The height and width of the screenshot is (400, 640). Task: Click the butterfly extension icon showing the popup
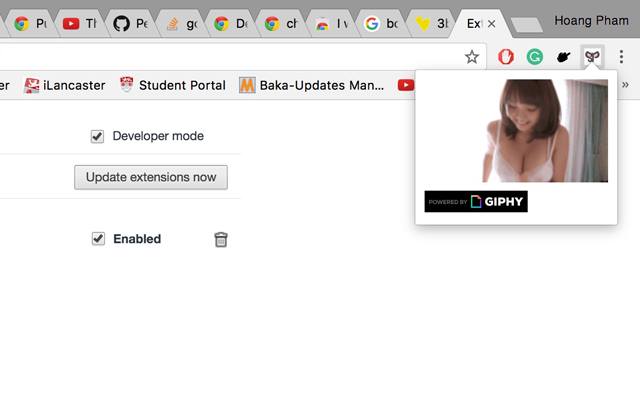(x=592, y=56)
